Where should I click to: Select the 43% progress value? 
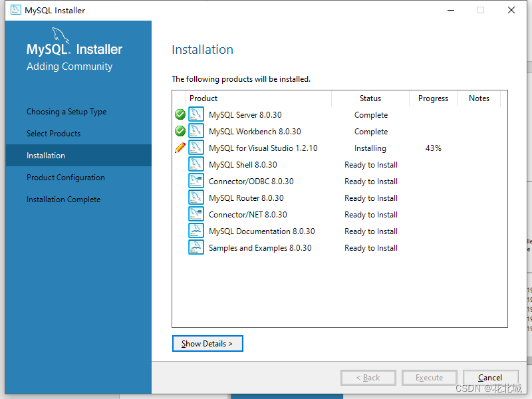click(x=434, y=148)
